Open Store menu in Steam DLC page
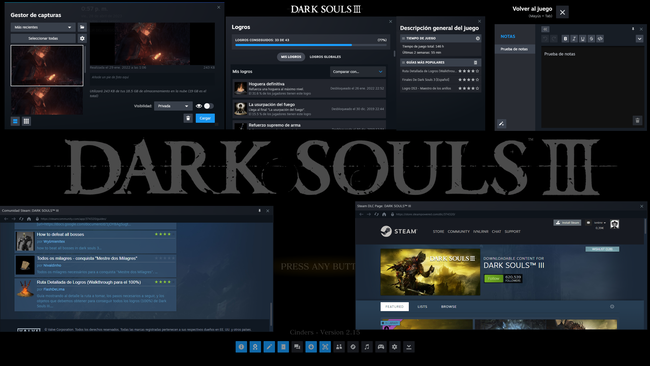The image size is (650, 366). tap(439, 232)
